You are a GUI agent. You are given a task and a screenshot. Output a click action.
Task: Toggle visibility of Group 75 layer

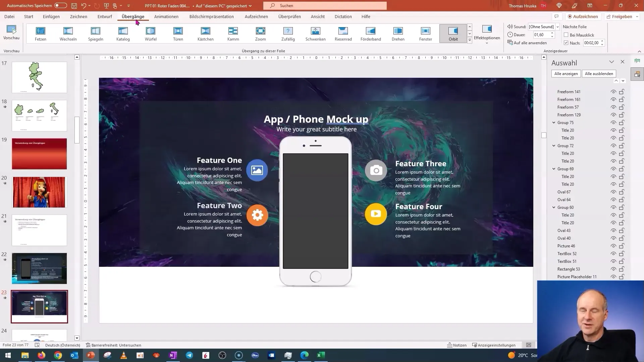coord(612,122)
